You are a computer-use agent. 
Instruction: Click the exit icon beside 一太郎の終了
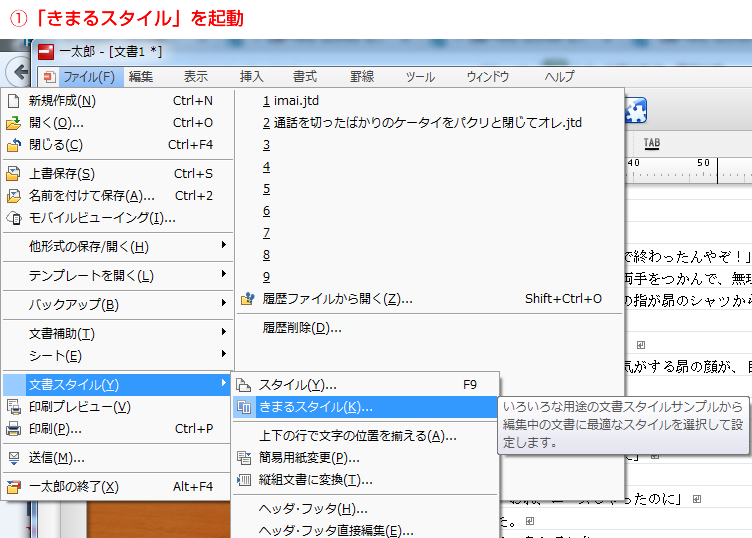tap(13, 487)
